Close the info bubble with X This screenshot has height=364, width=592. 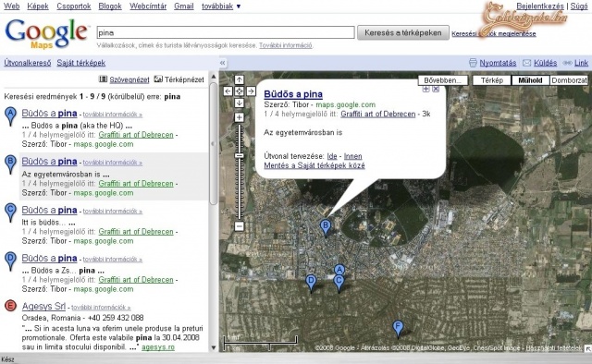[436, 89]
